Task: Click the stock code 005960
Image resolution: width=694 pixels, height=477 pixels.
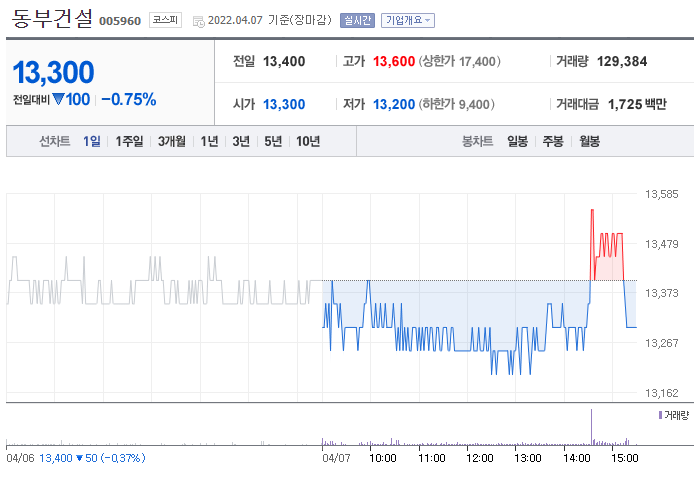Action: point(120,21)
